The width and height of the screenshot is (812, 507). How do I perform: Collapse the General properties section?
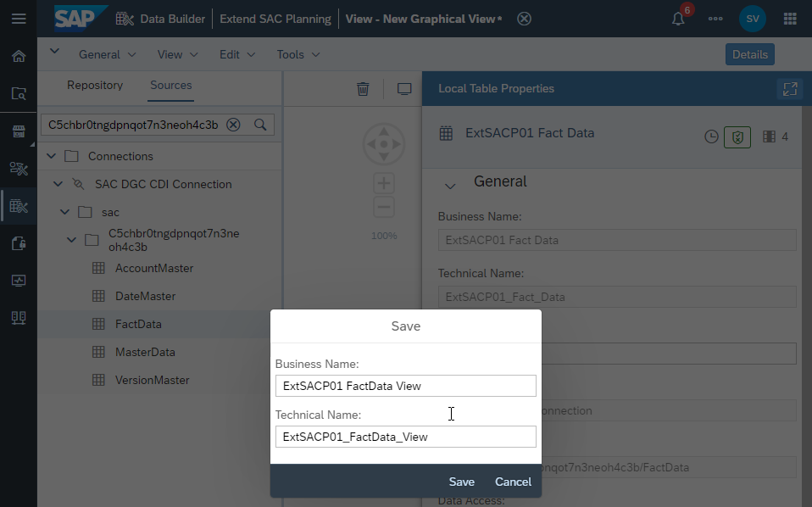(x=450, y=186)
